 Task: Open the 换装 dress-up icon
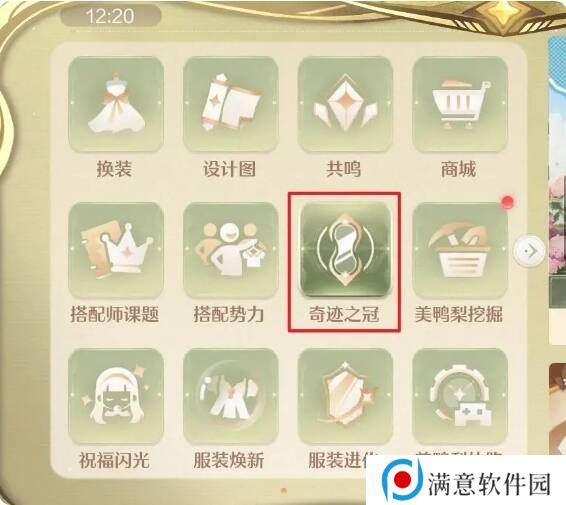click(x=116, y=104)
